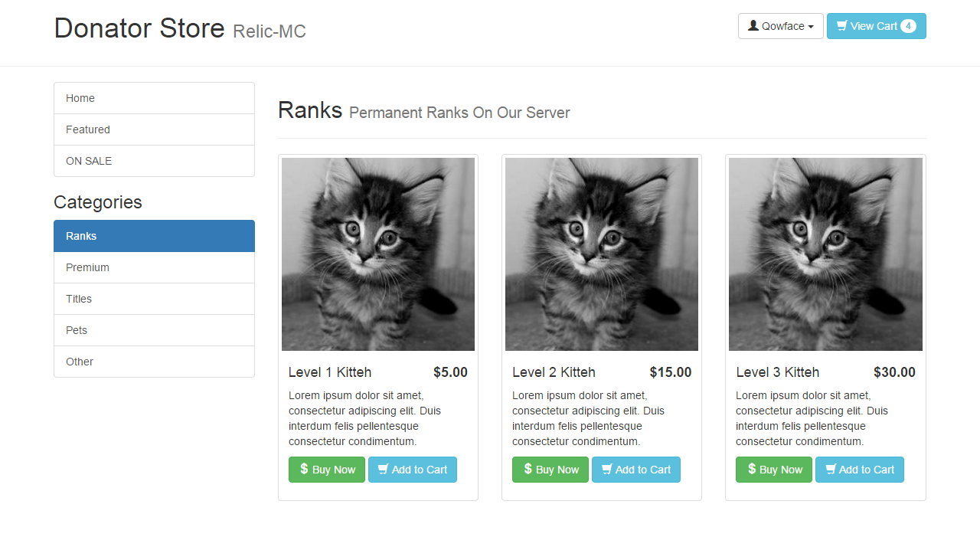Click dollar icon on Level 1 Kitteh Buy Now
The width and height of the screenshot is (980, 560).
(304, 469)
